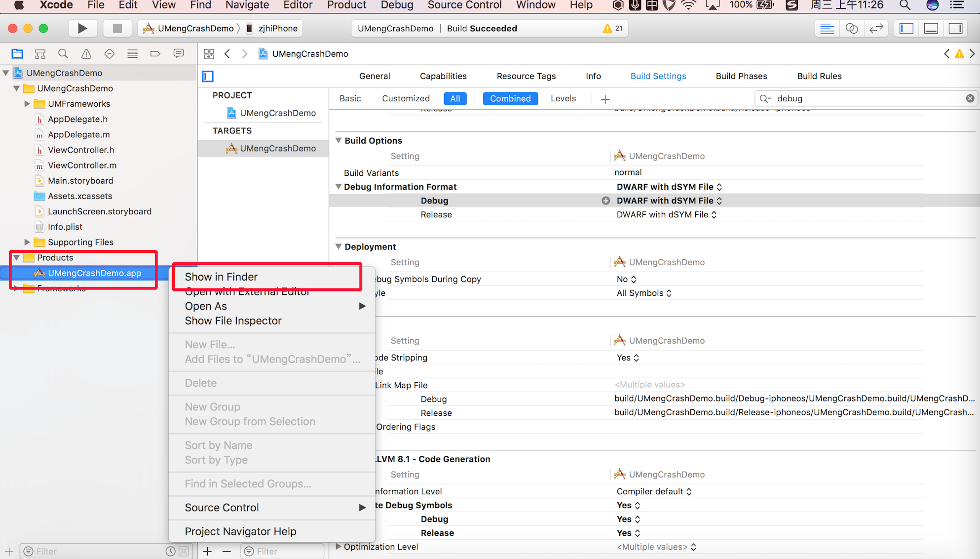Choose Show in Finder

coord(272,277)
